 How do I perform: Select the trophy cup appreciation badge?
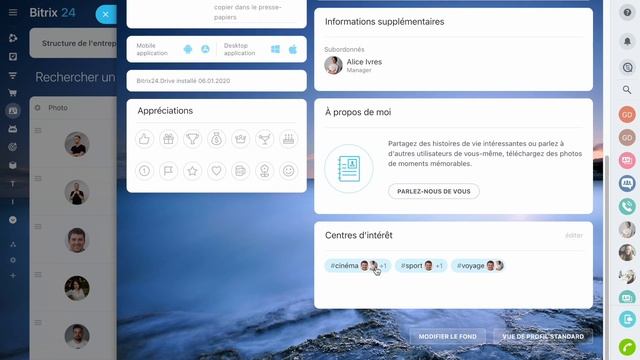pos(192,139)
